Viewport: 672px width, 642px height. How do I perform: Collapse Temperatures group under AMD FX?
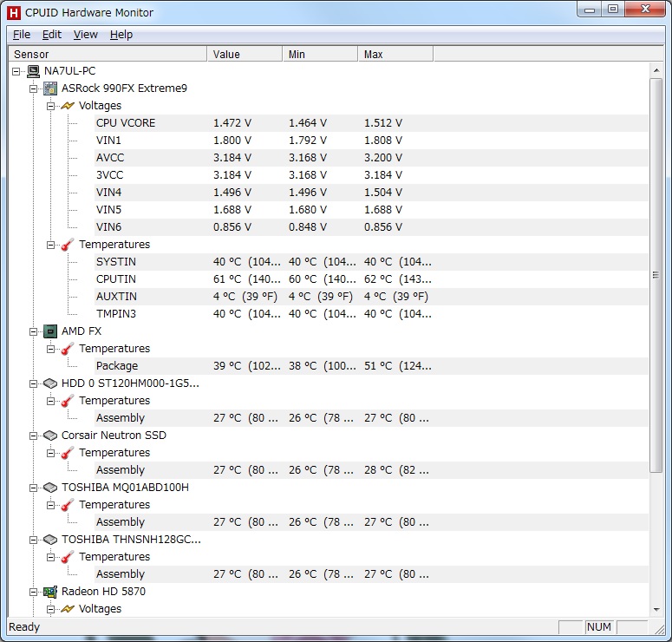coord(50,349)
